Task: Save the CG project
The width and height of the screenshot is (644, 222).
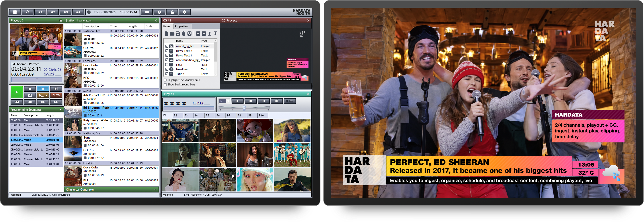Action: (x=178, y=33)
